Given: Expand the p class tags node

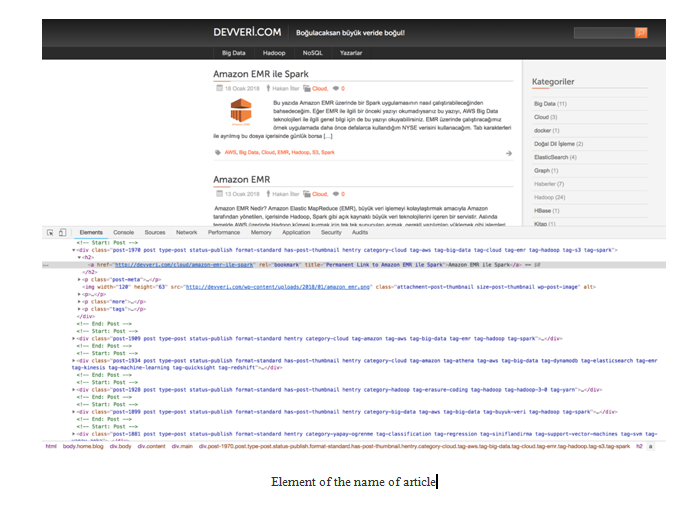Looking at the screenshot, I should point(79,309).
